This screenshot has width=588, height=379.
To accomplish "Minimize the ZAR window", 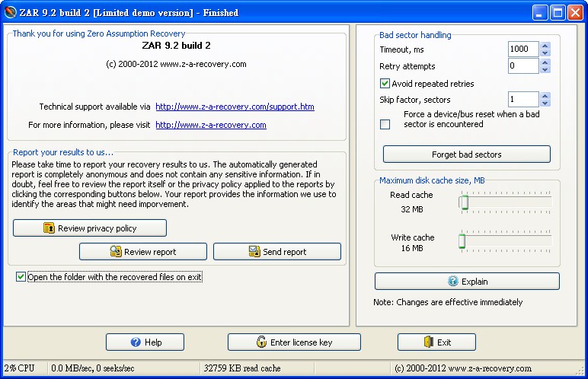I will (x=539, y=13).
